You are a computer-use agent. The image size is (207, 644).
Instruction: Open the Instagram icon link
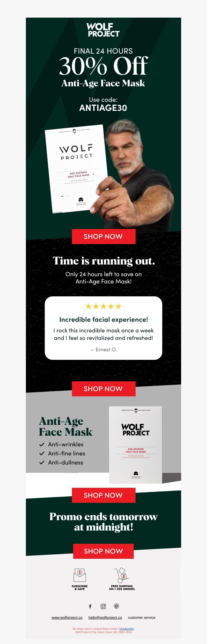point(103,606)
